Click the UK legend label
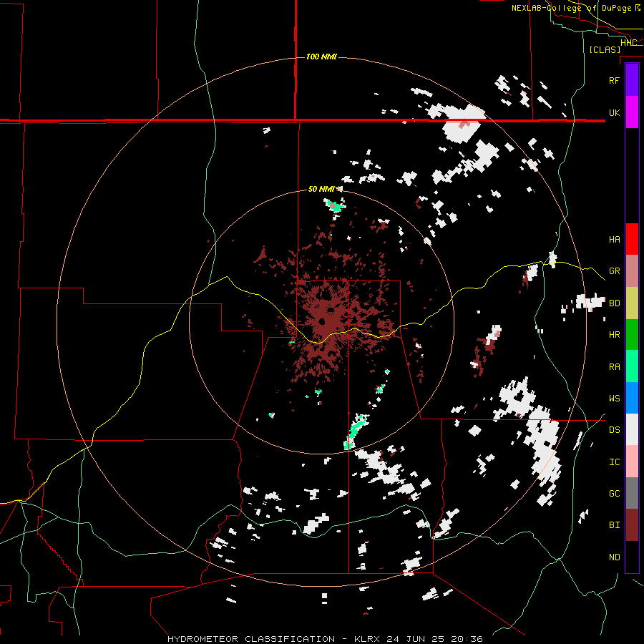Screen dimensions: 644x644 tap(614, 112)
